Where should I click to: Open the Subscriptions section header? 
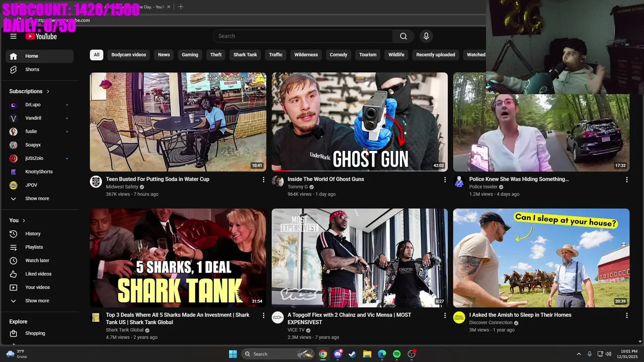tap(30, 92)
